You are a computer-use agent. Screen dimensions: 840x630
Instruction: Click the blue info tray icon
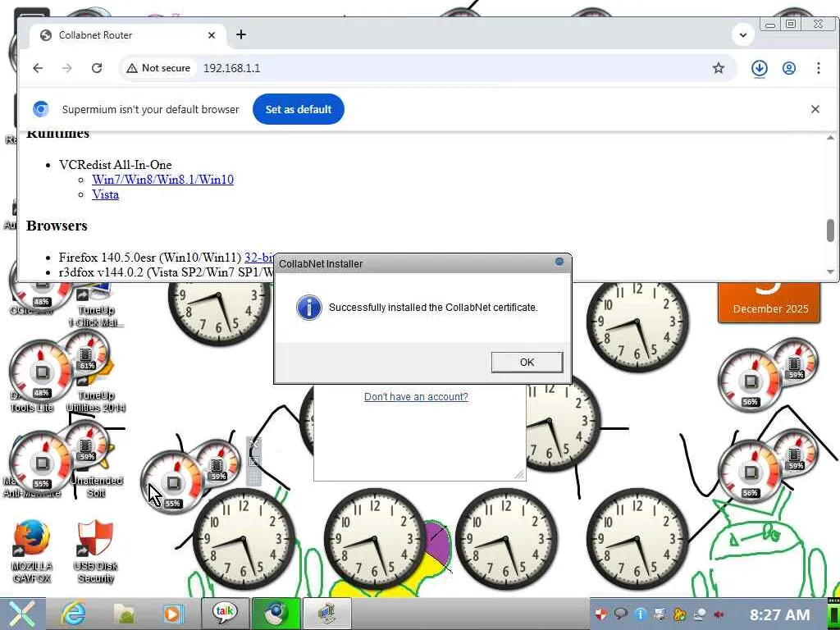(640, 614)
